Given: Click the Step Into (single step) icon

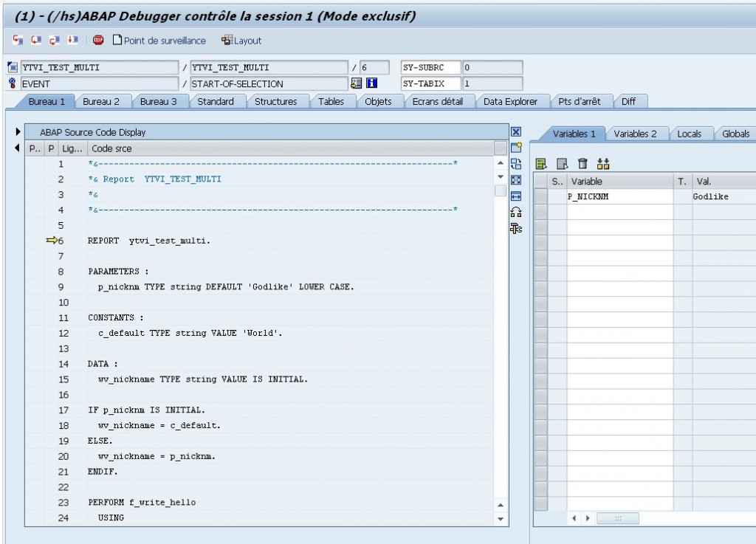Looking at the screenshot, I should coord(18,41).
